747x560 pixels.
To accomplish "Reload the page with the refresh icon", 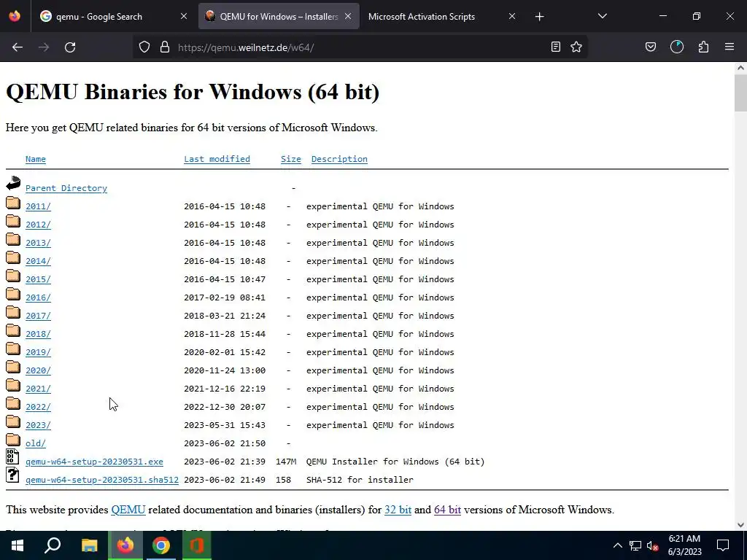I will coord(70,47).
